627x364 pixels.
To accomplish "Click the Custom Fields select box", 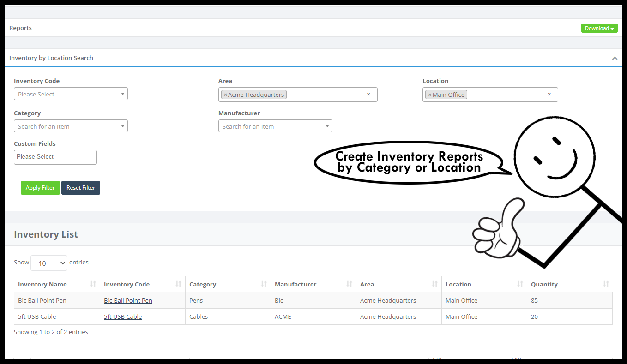I will point(55,157).
